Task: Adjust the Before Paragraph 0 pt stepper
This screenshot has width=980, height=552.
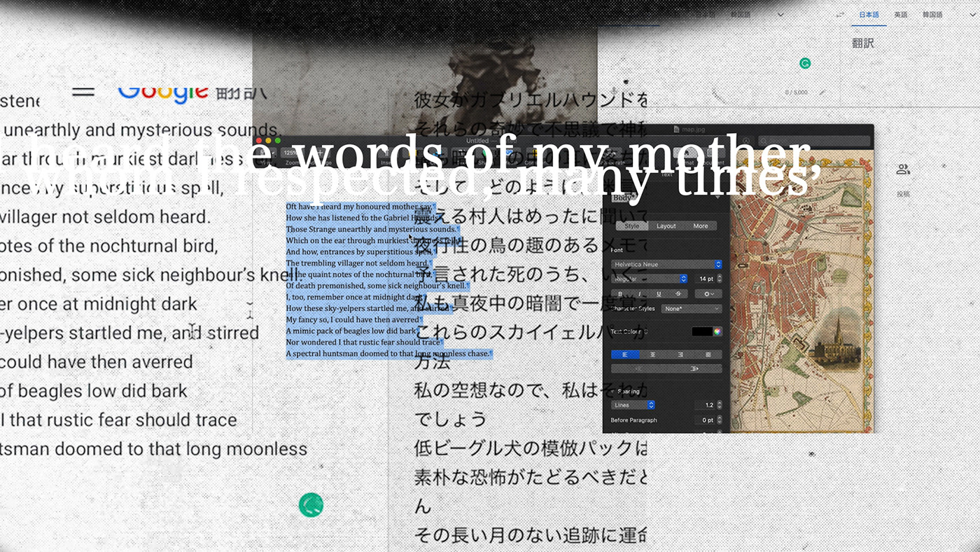Action: pos(720,420)
